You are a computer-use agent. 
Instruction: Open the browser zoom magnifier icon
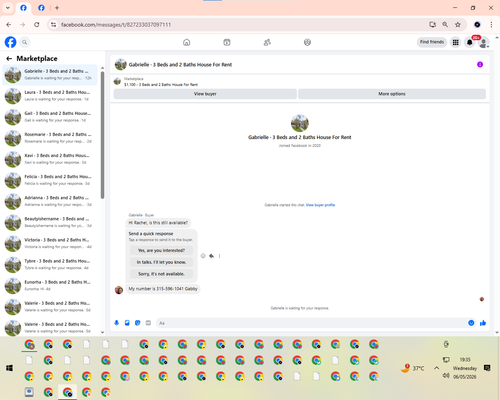(x=445, y=25)
